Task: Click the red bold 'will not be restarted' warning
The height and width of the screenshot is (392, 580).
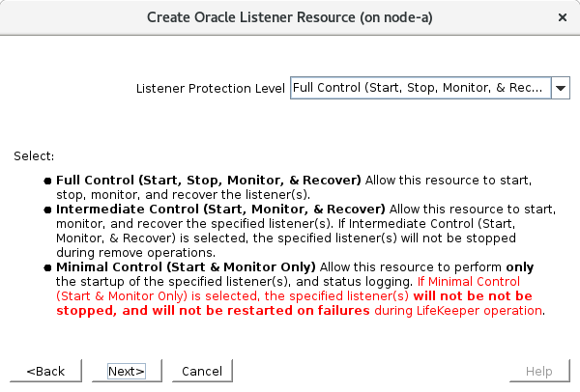Action: pos(282,311)
